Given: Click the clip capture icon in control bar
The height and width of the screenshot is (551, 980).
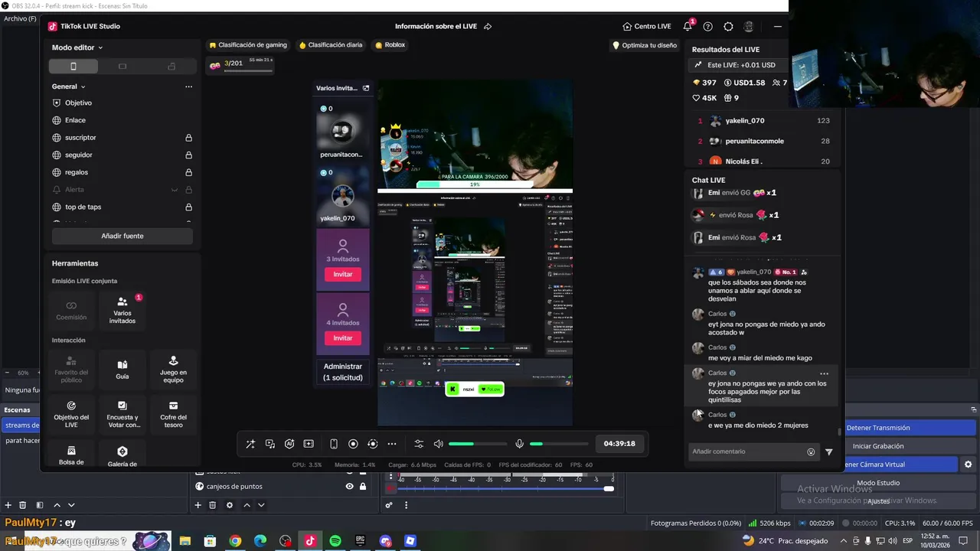Looking at the screenshot, I should (x=309, y=444).
